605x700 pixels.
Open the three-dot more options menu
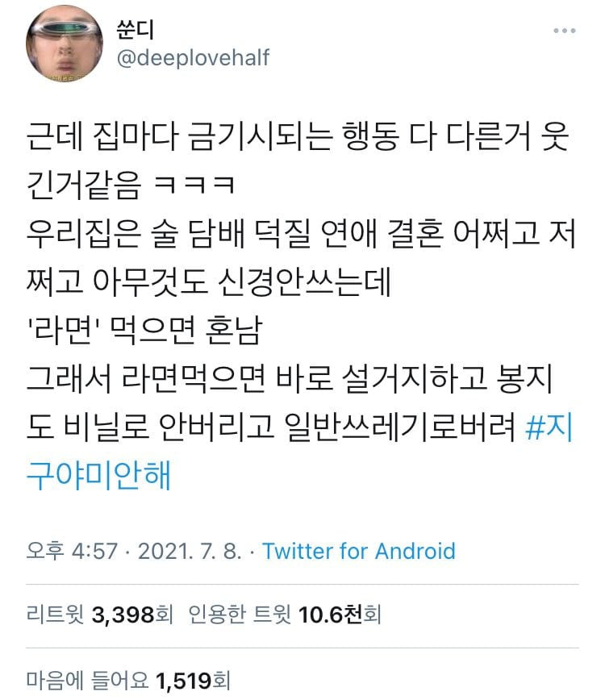point(565,31)
